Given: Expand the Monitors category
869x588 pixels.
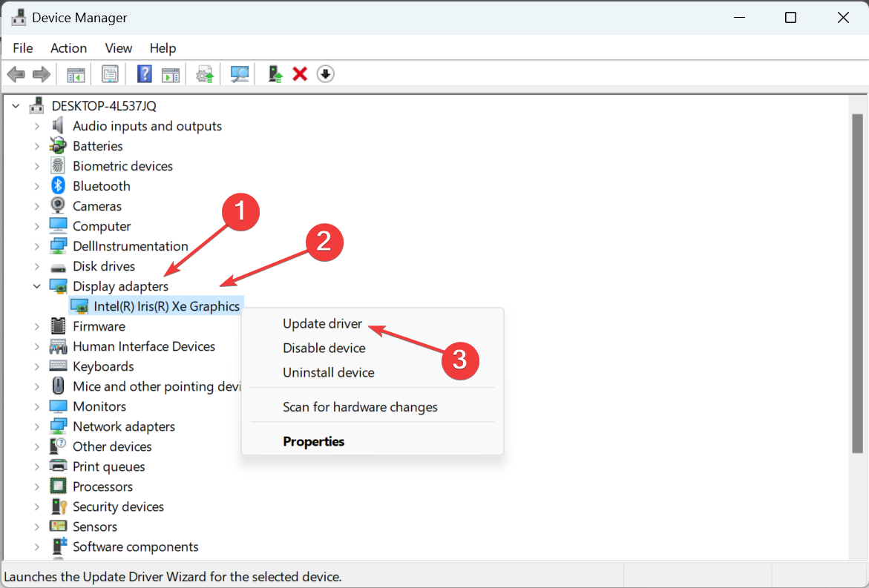Looking at the screenshot, I should 36,406.
